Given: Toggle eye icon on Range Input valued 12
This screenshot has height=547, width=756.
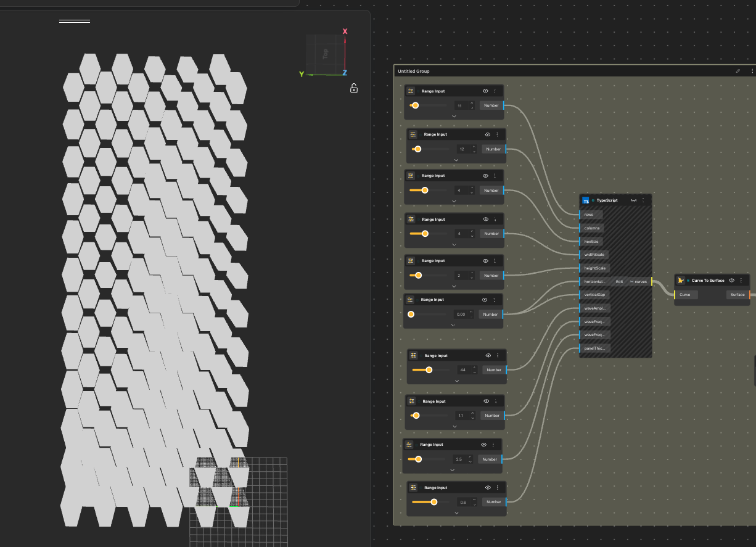Looking at the screenshot, I should 487,134.
